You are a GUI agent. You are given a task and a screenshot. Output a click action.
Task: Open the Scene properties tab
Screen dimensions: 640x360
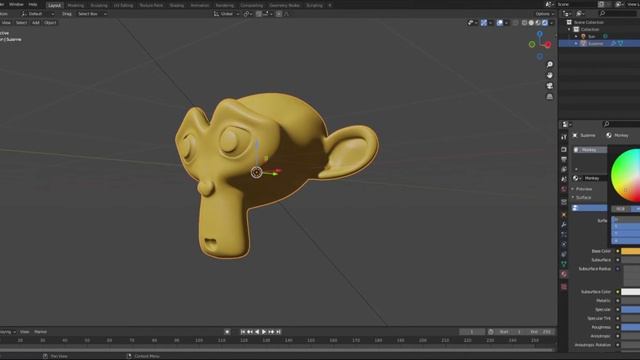pos(564,179)
